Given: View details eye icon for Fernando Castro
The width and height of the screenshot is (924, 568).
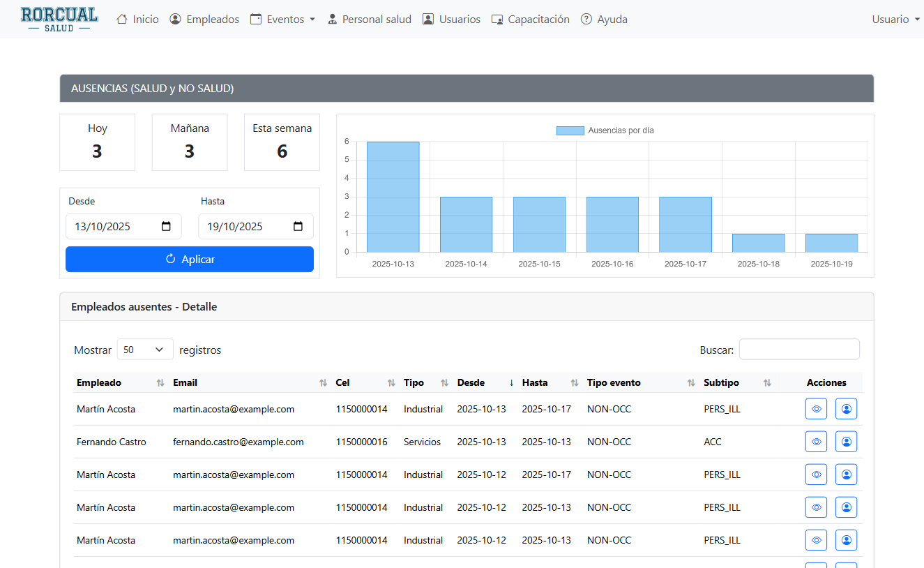Looking at the screenshot, I should click(816, 442).
